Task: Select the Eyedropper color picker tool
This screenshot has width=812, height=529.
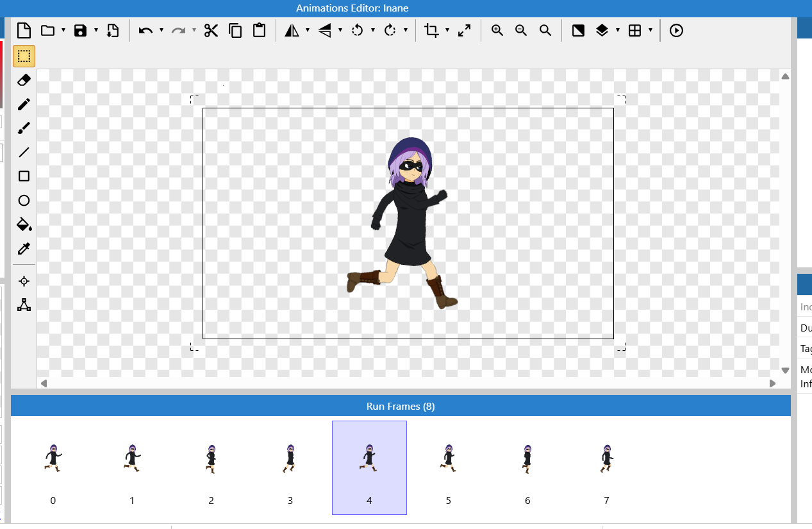Action: tap(24, 249)
